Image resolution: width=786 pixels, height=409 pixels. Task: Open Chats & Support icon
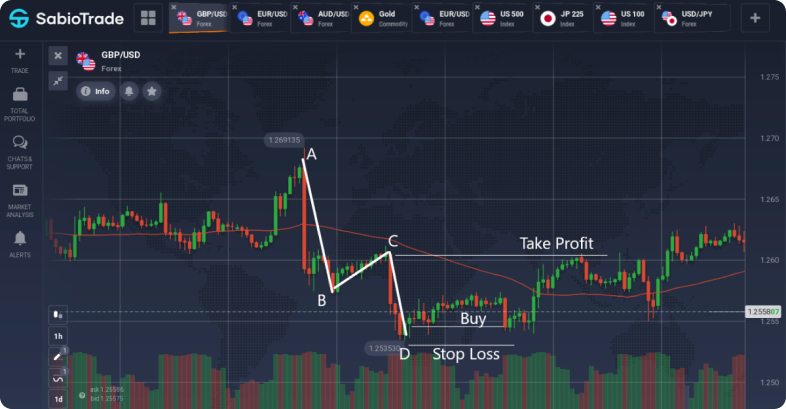point(20,142)
